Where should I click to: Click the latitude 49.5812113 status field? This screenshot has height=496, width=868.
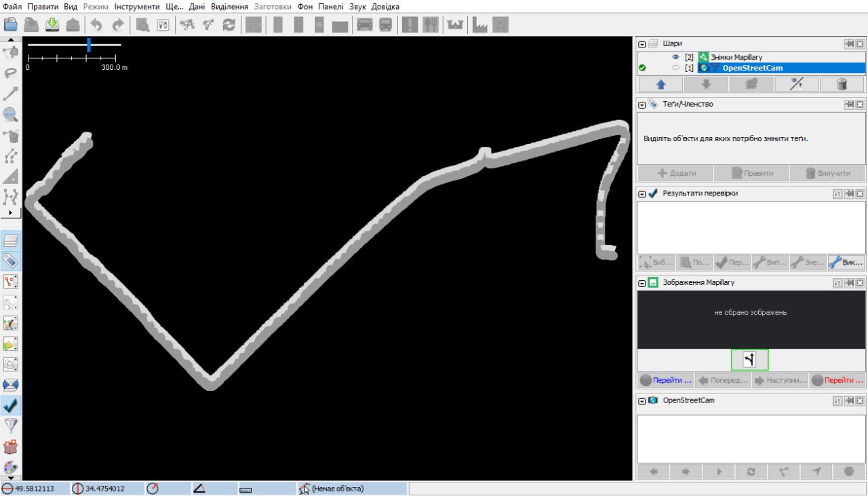35,489
